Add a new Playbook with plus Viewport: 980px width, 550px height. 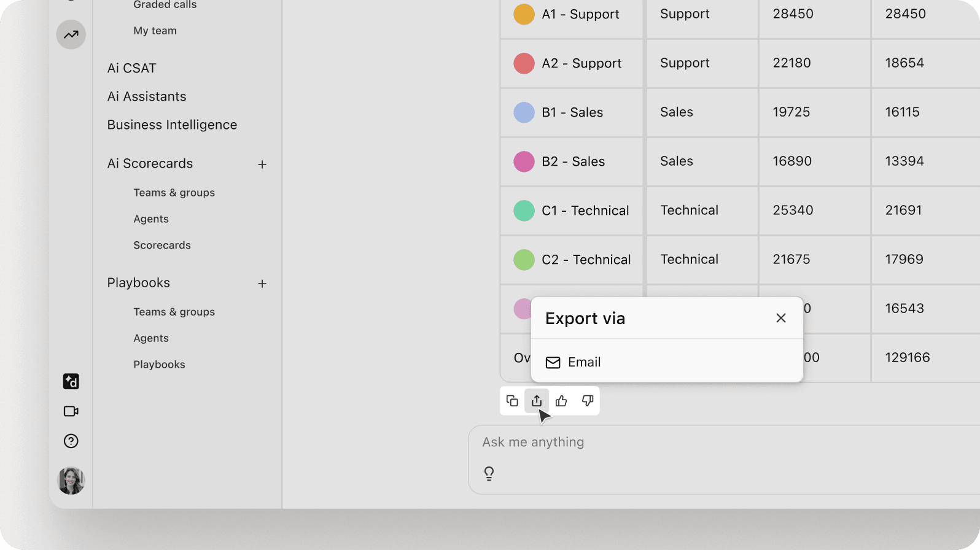[x=262, y=284]
